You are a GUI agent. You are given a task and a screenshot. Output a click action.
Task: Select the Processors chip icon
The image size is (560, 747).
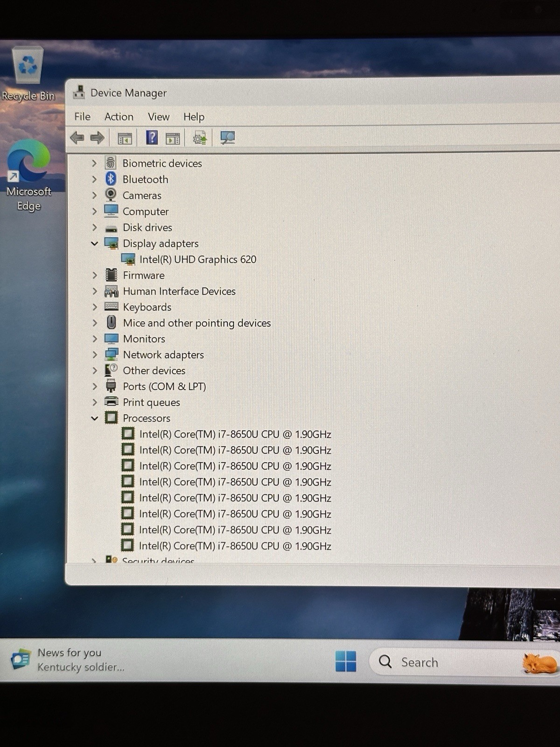click(111, 417)
